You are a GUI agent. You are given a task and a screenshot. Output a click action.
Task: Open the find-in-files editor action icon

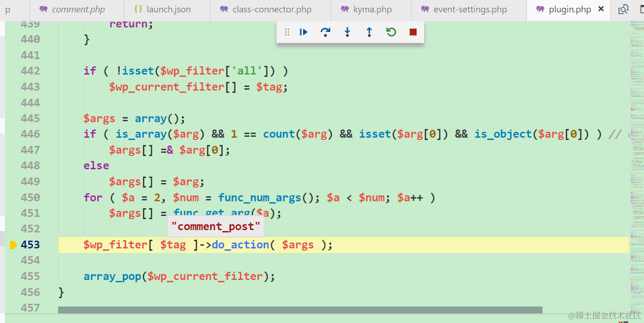point(623,9)
